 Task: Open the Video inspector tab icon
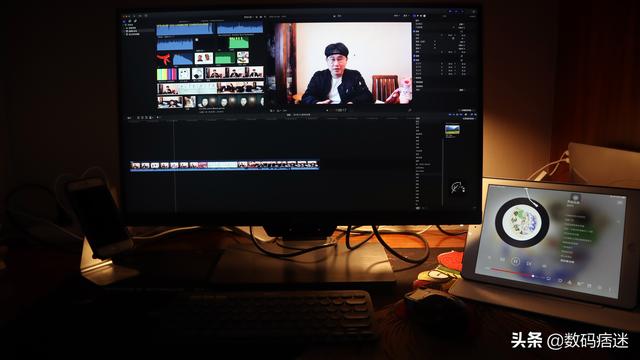click(414, 16)
